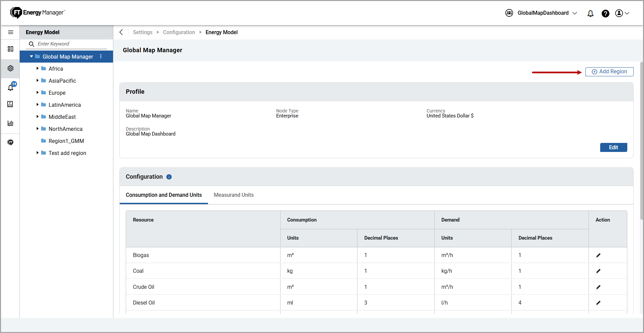Click the search magnifier icon
The height and width of the screenshot is (333, 644).
(x=31, y=44)
